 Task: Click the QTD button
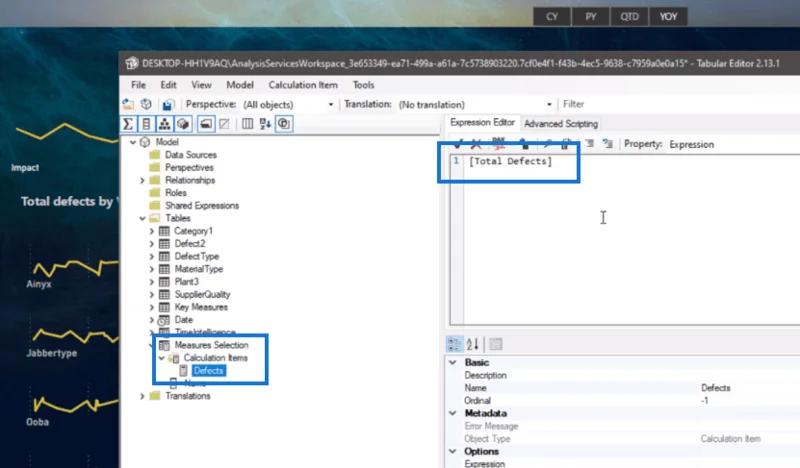coord(630,17)
